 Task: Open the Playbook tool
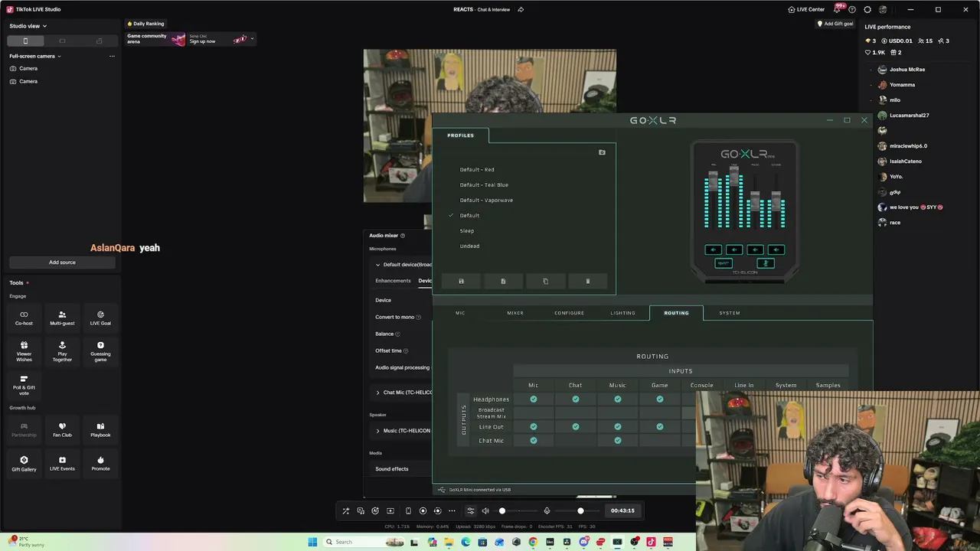click(x=100, y=429)
